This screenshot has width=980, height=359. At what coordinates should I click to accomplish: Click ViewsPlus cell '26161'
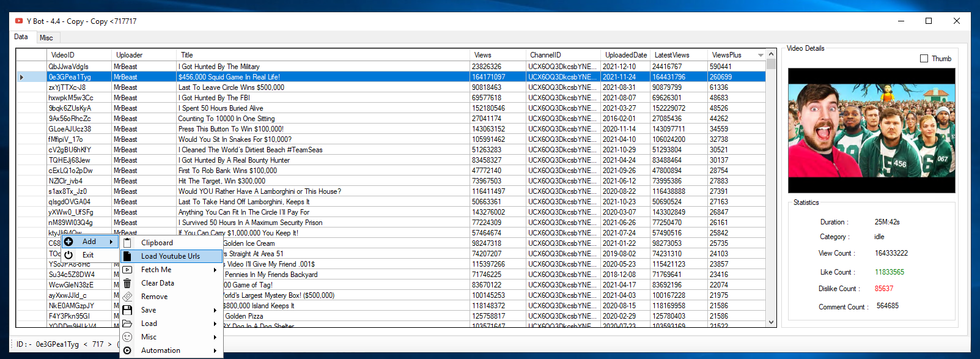point(736,223)
